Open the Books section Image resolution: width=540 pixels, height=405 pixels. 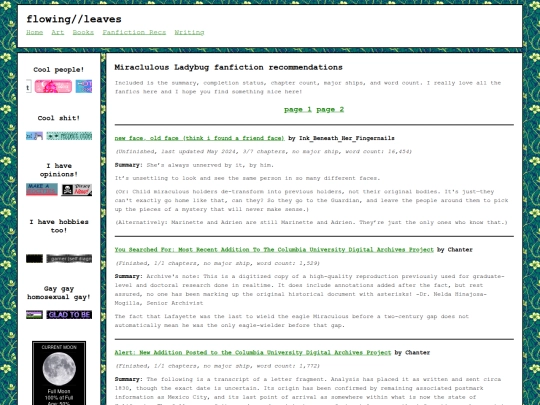83,32
